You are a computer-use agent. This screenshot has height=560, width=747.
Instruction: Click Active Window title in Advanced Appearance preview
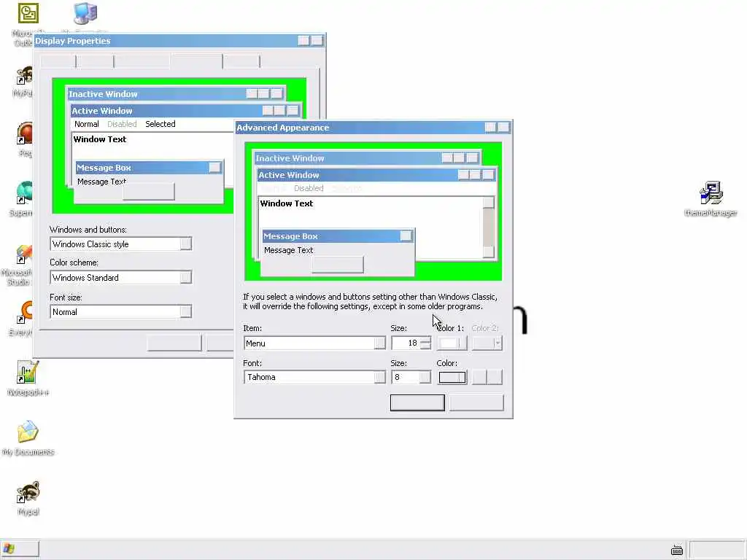289,175
